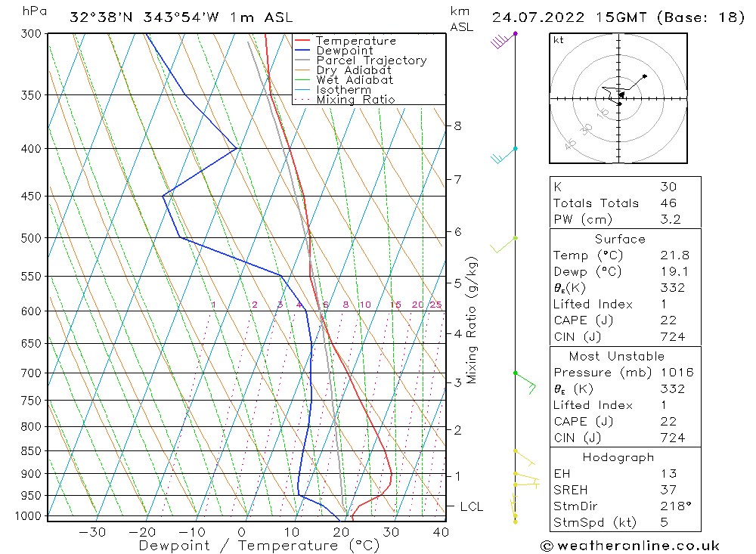Click the Surface section heading
The height and width of the screenshot is (554, 756).
(620, 239)
